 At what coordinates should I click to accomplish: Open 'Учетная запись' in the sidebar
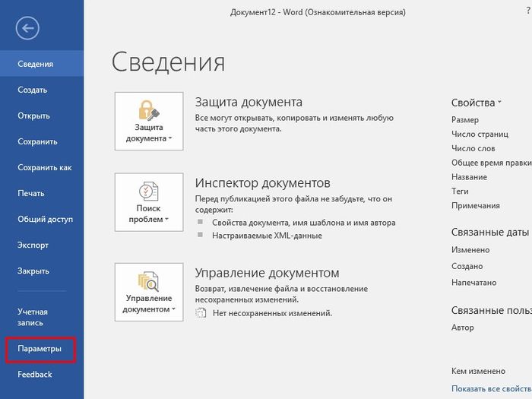coord(33,318)
